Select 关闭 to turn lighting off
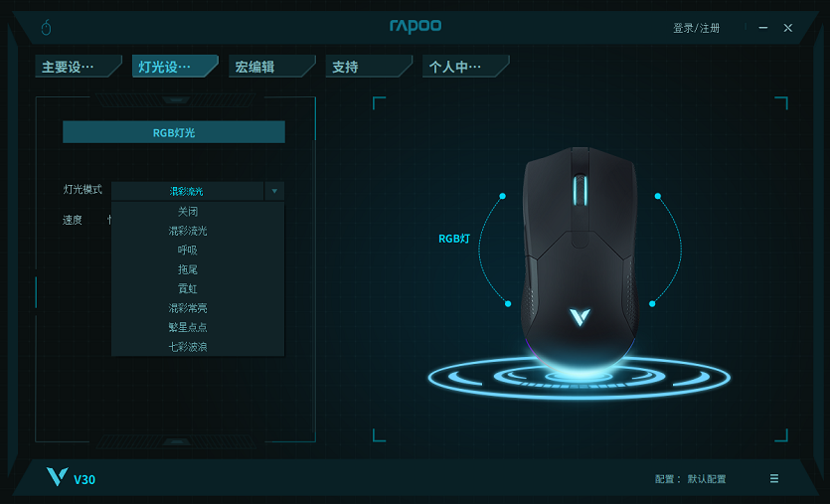The width and height of the screenshot is (830, 504). tap(188, 212)
